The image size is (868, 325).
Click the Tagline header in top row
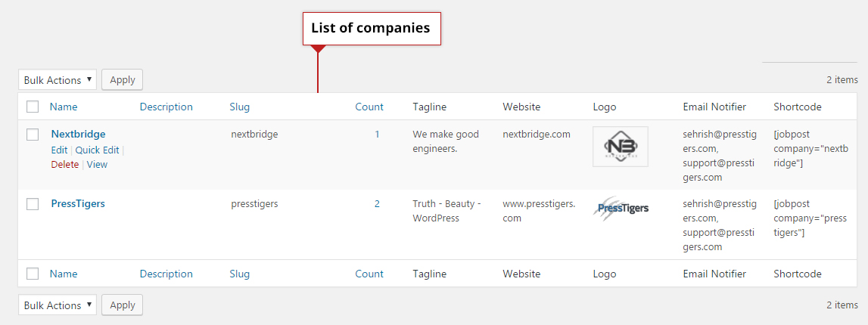pyautogui.click(x=430, y=107)
